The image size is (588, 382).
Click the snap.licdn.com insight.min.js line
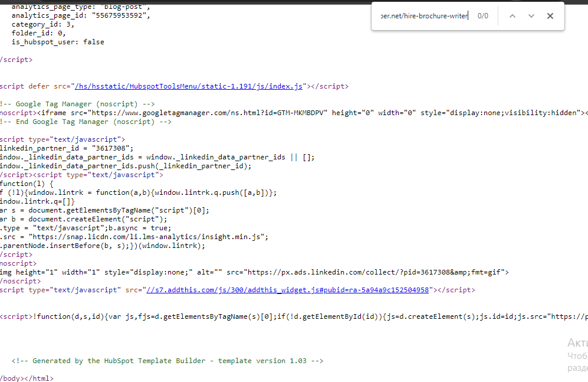tap(134, 237)
